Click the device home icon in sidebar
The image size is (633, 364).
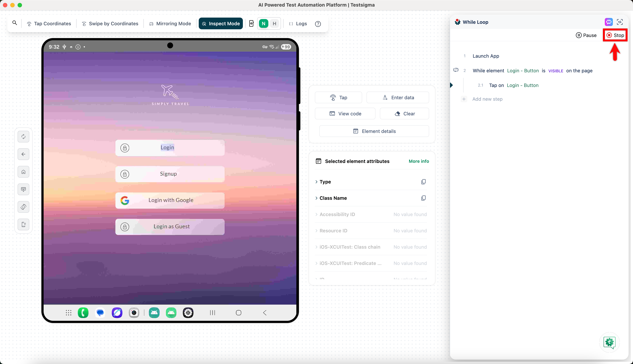[23, 172]
